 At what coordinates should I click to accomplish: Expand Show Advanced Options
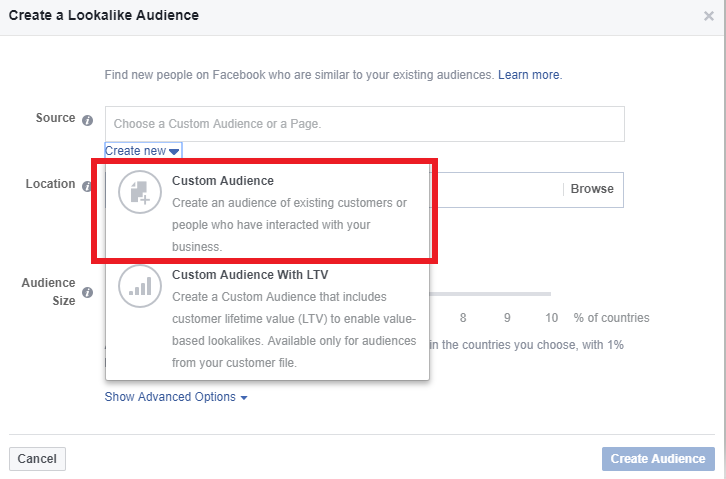[176, 397]
